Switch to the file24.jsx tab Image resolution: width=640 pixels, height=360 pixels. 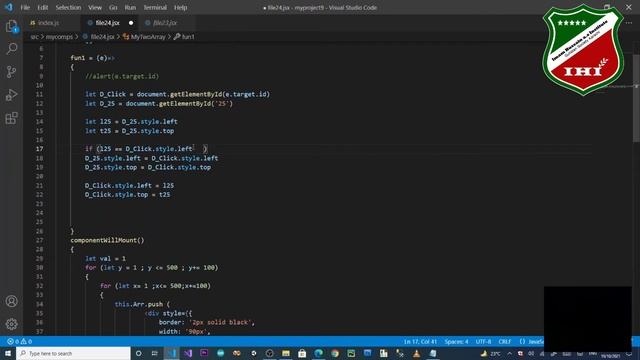pos(107,23)
